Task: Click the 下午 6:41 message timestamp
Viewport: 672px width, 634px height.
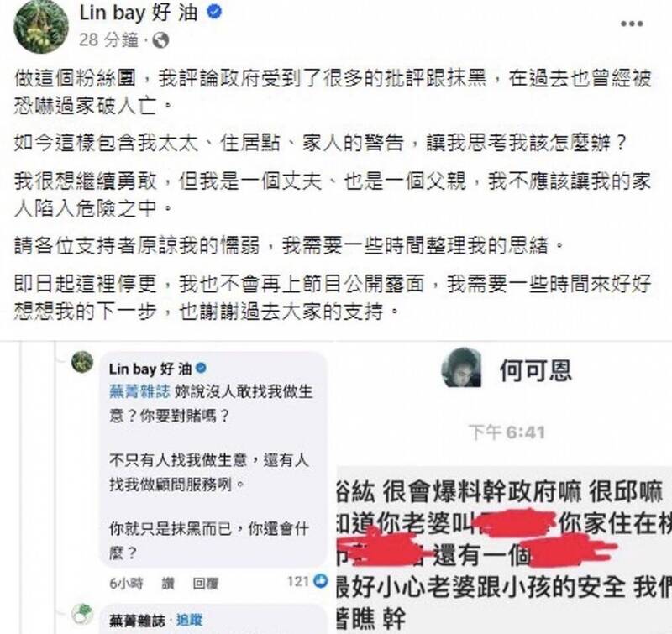Action: pyautogui.click(x=507, y=432)
